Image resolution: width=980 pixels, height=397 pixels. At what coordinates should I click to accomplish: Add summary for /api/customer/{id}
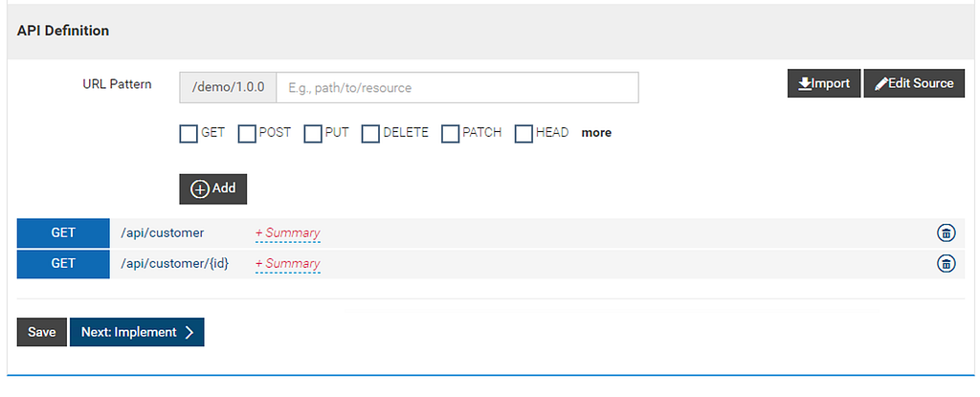pos(287,264)
